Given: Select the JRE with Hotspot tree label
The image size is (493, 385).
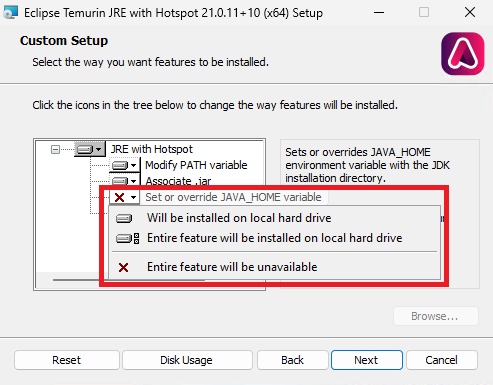Looking at the screenshot, I should click(x=152, y=149).
